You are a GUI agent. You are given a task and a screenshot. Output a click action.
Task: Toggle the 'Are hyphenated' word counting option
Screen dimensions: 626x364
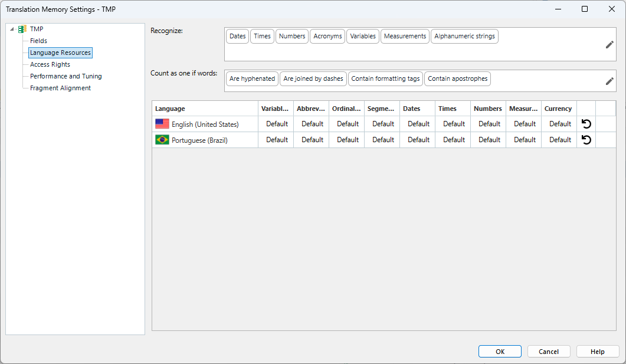252,78
